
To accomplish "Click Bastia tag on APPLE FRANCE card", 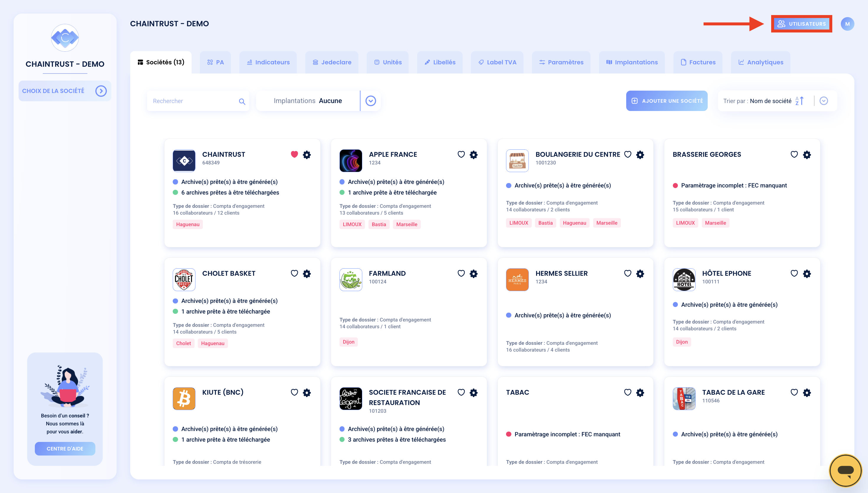I will pos(379,224).
